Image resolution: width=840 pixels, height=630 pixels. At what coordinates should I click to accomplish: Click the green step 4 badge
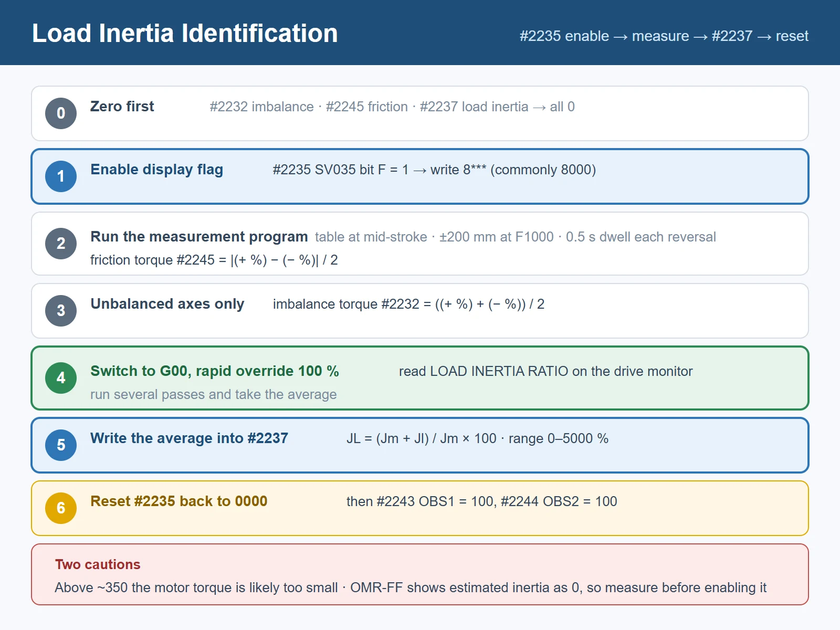click(61, 378)
